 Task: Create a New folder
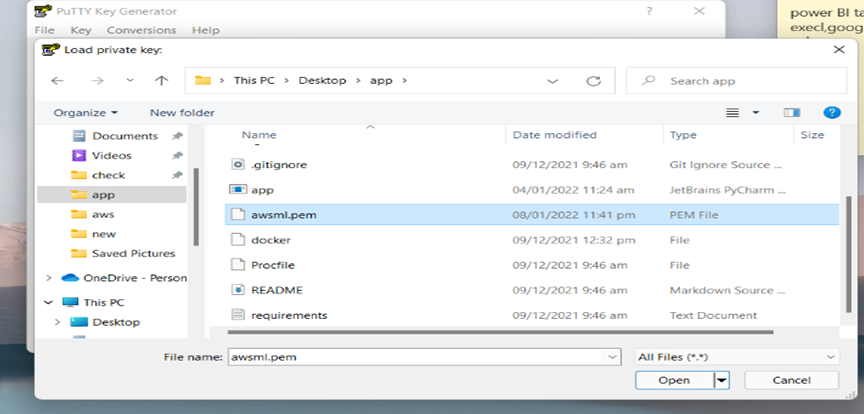click(182, 112)
